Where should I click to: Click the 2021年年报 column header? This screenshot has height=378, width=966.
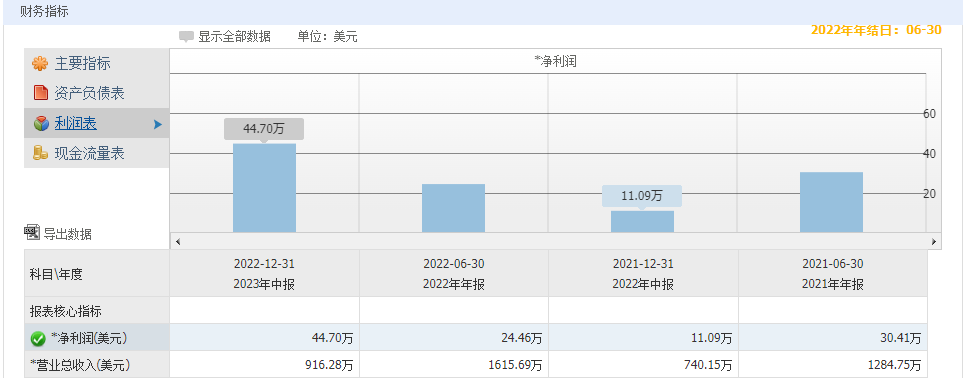coord(832,284)
